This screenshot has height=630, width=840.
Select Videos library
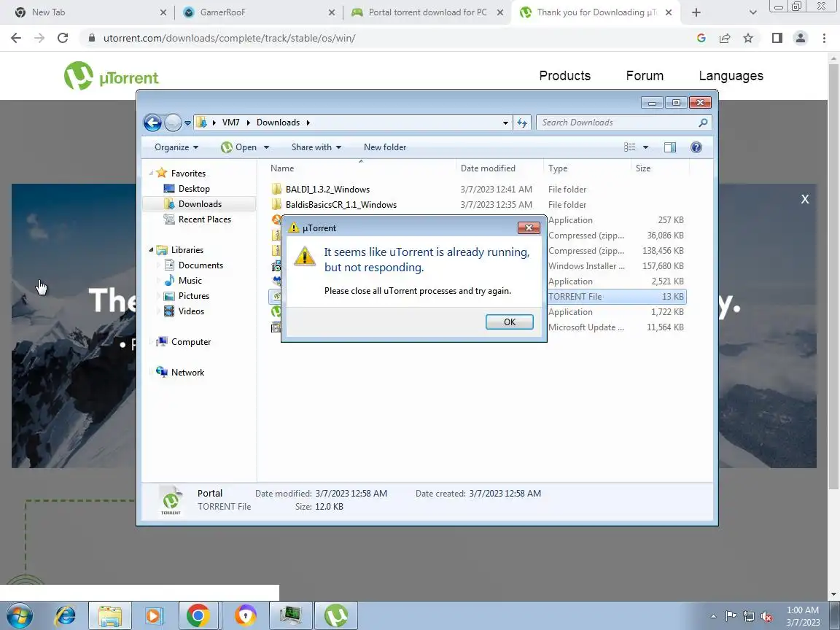click(191, 311)
